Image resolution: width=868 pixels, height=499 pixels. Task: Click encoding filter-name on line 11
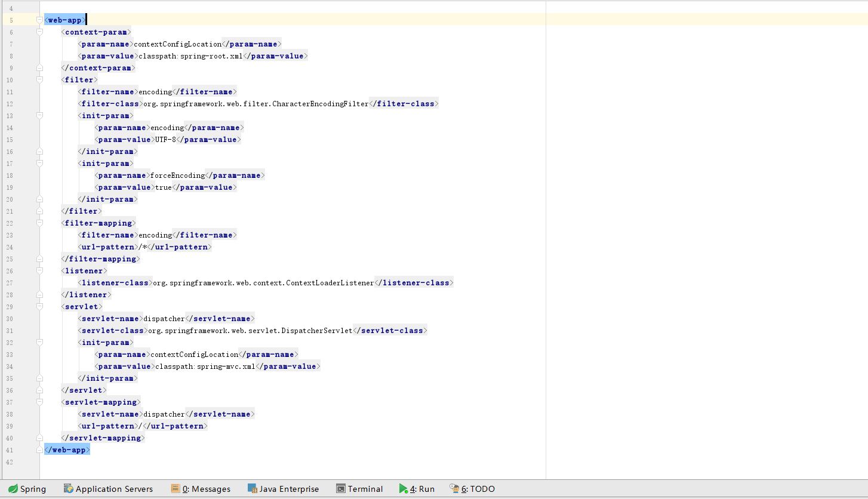pos(155,92)
